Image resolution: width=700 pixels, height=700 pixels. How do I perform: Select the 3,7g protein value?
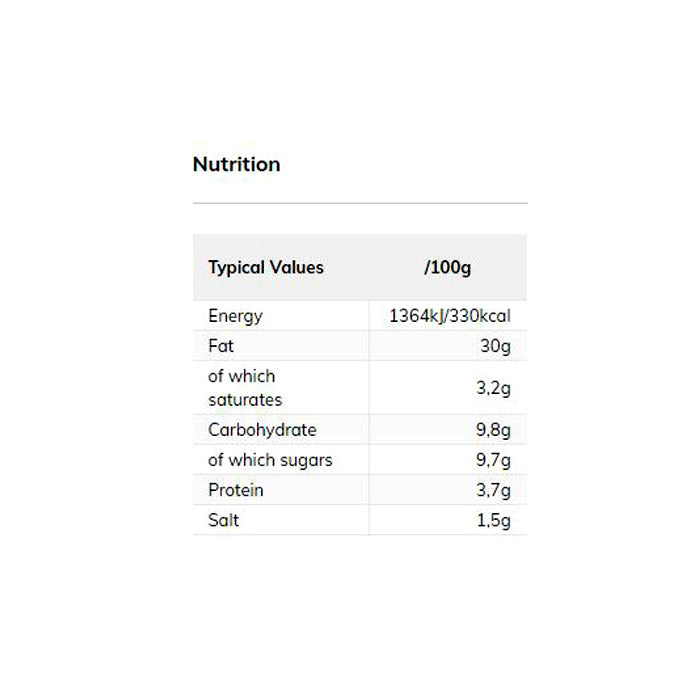coord(493,490)
